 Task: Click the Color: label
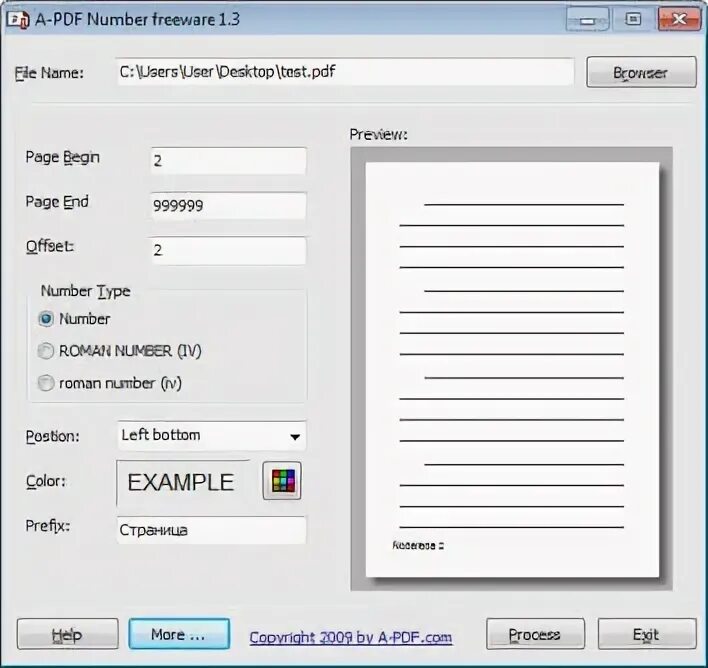coord(46,481)
